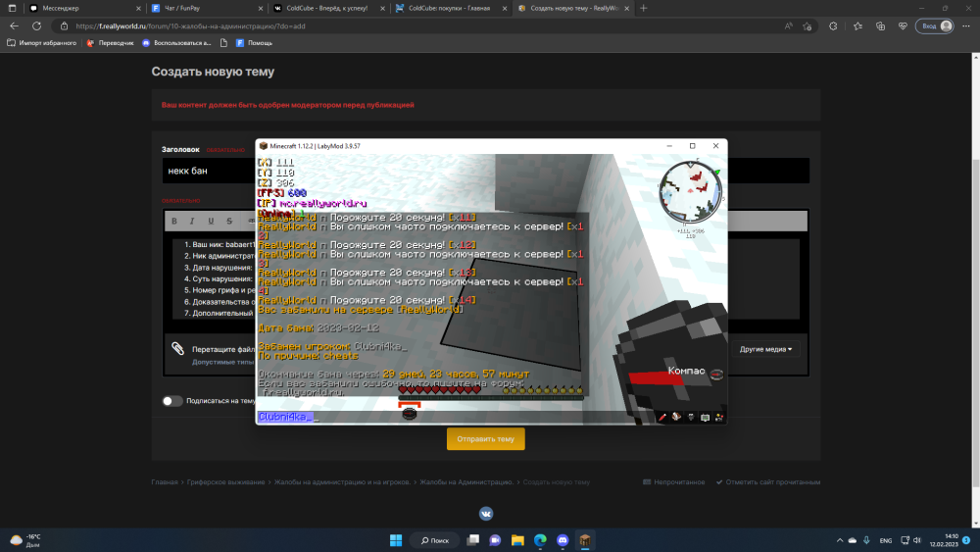This screenshot has height=552, width=980.
Task: Open the Импорт избранного bookmark
Action: (41, 42)
